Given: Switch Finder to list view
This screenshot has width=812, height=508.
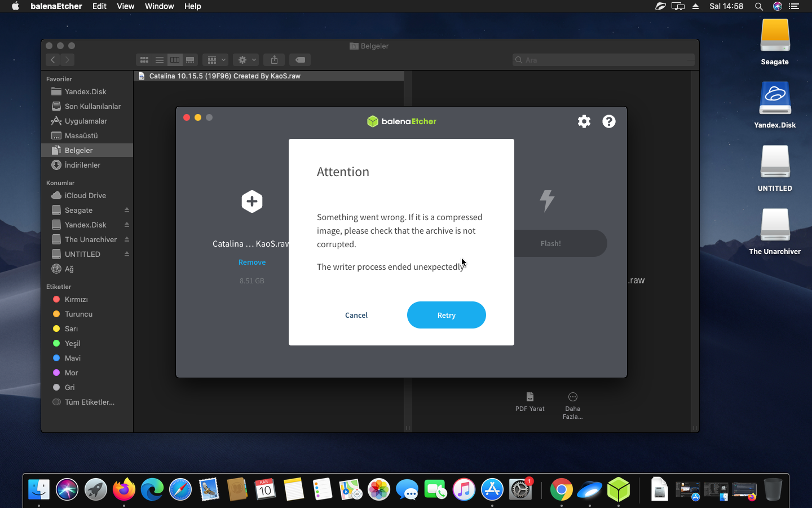Looking at the screenshot, I should 160,60.
